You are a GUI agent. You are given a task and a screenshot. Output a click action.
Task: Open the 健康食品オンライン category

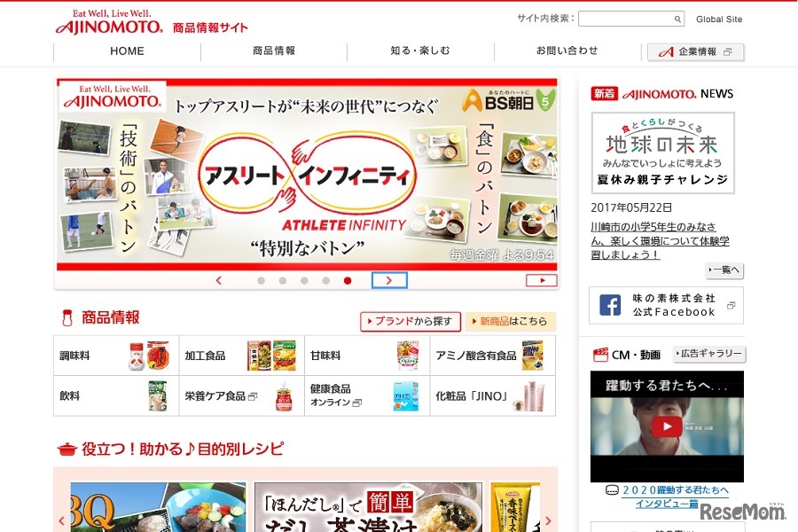tap(367, 396)
